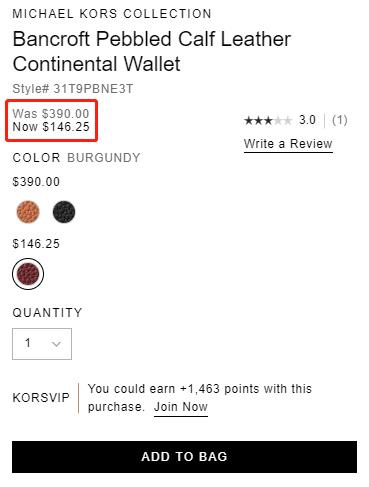Click the Was $390.00 original price

click(x=51, y=114)
